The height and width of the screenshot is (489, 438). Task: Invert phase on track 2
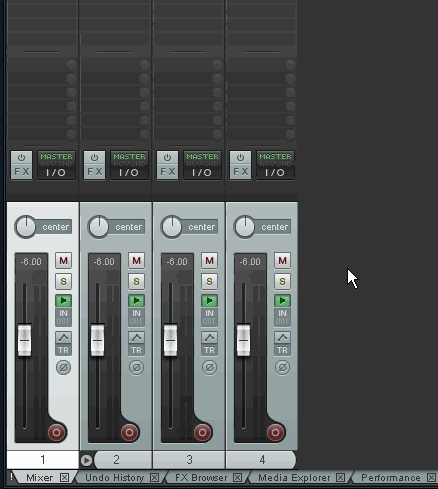pyautogui.click(x=136, y=367)
